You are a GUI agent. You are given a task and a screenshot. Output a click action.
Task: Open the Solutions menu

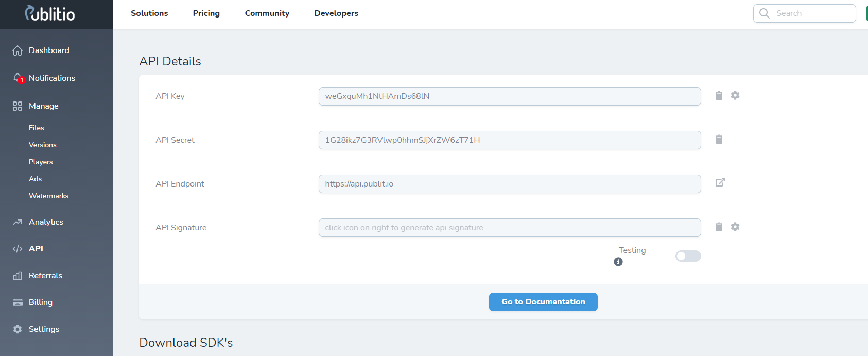pyautogui.click(x=149, y=13)
